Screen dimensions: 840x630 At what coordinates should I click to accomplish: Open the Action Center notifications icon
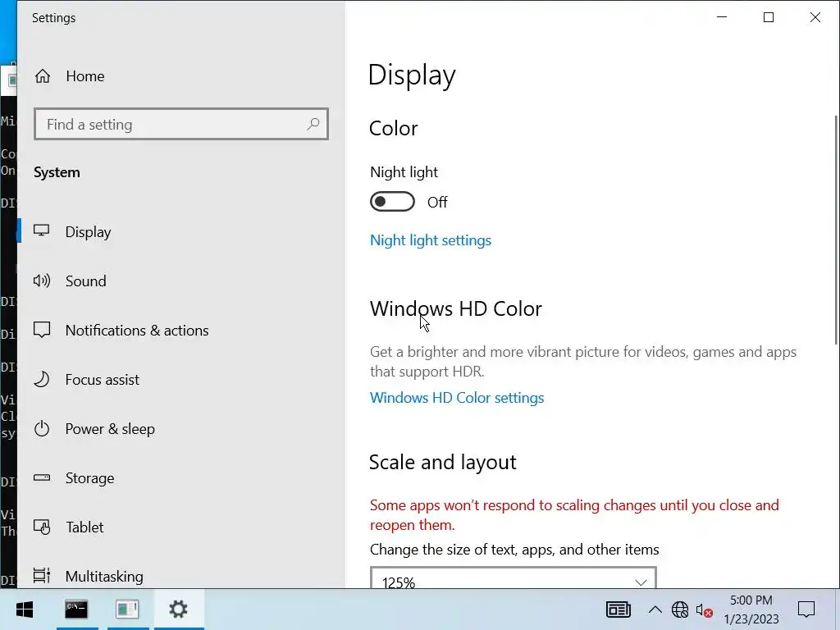click(806, 609)
